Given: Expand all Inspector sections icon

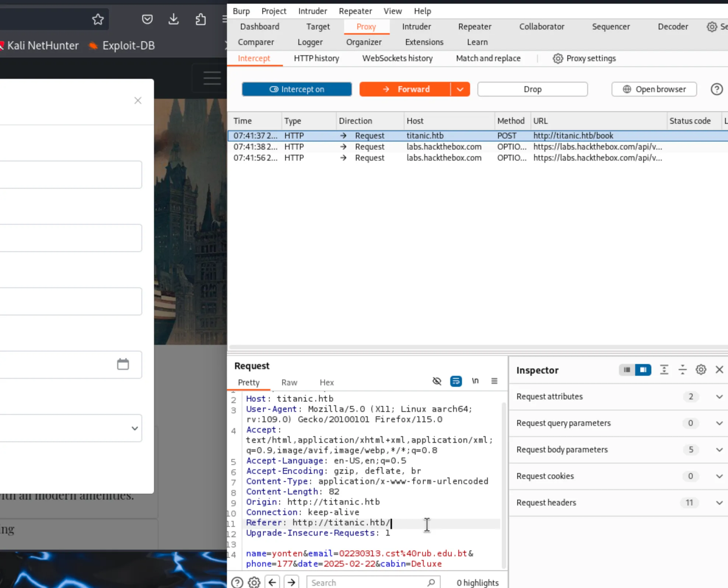Looking at the screenshot, I should 664,370.
